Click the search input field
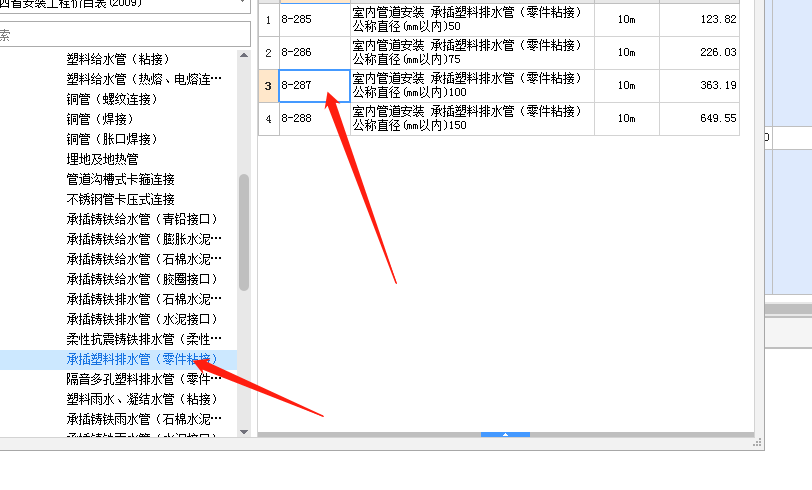Image resolution: width=812 pixels, height=490 pixels. click(124, 35)
